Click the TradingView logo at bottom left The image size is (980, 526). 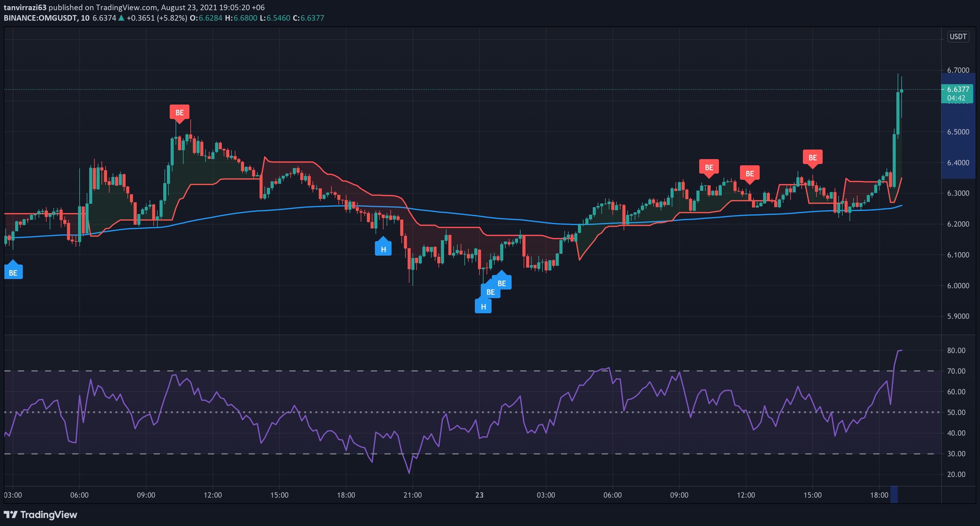(40, 515)
